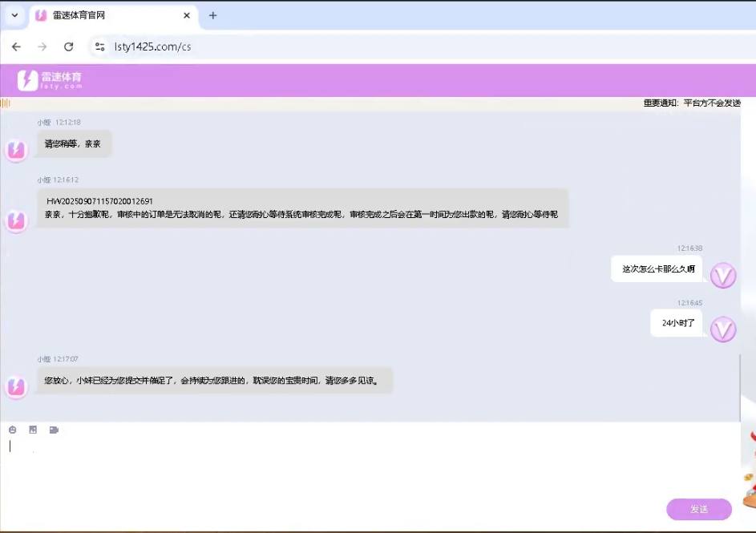Expand the tab search dropdown
This screenshot has height=533, width=756.
click(x=14, y=15)
